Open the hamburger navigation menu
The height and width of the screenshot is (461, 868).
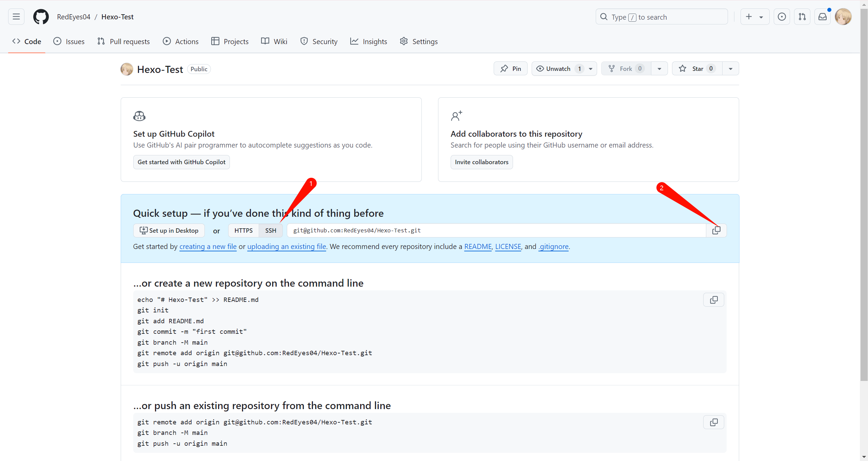pos(16,17)
